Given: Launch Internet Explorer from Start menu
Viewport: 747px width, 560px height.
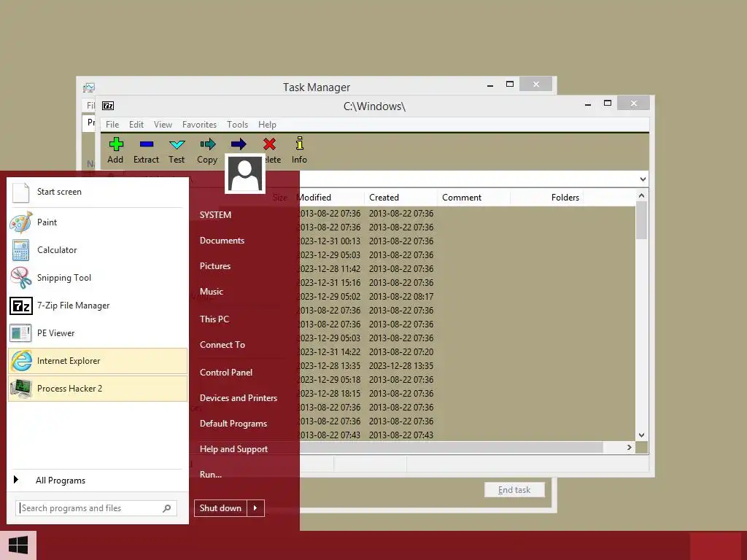Looking at the screenshot, I should pos(98,361).
